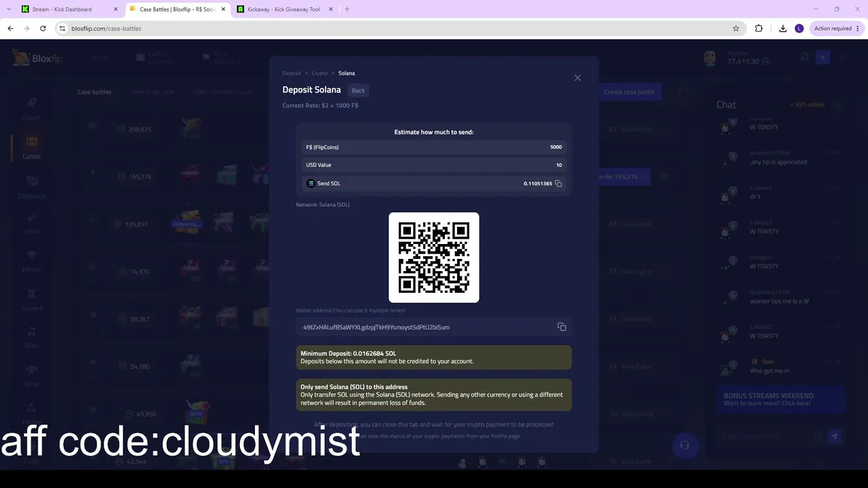Viewport: 868px width, 488px height.
Task: Open the emoji picker in chat
Action: point(819,437)
